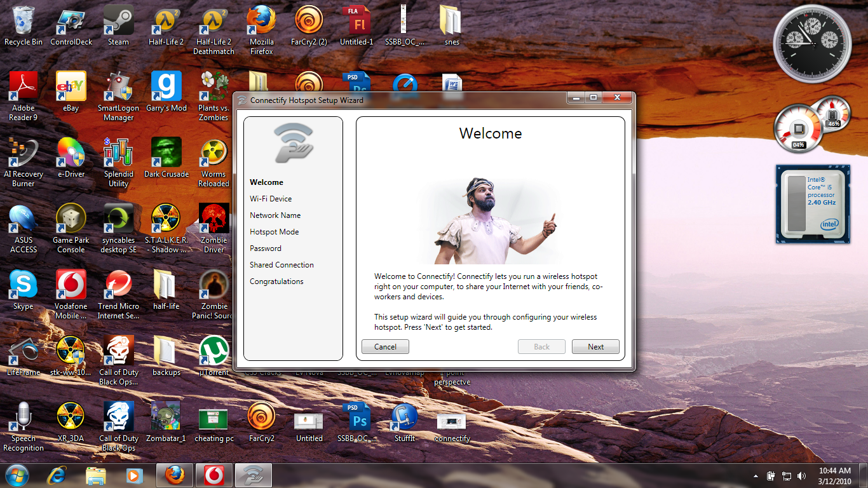Click the StuffIt desktop shortcut
This screenshot has height=488, width=868.
[x=404, y=423]
